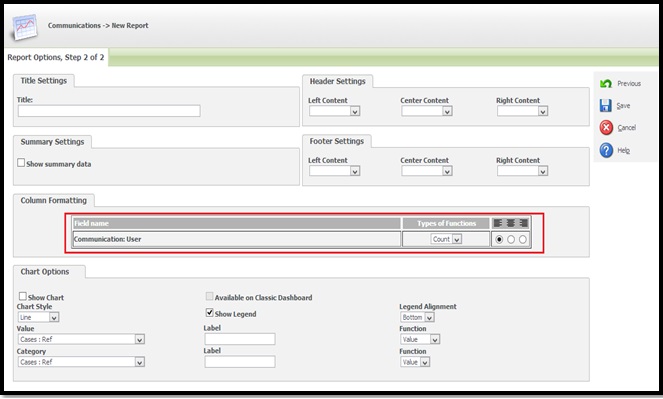This screenshot has height=399, width=663.
Task: Select left alignment radio for Communication: User
Action: pos(499,239)
